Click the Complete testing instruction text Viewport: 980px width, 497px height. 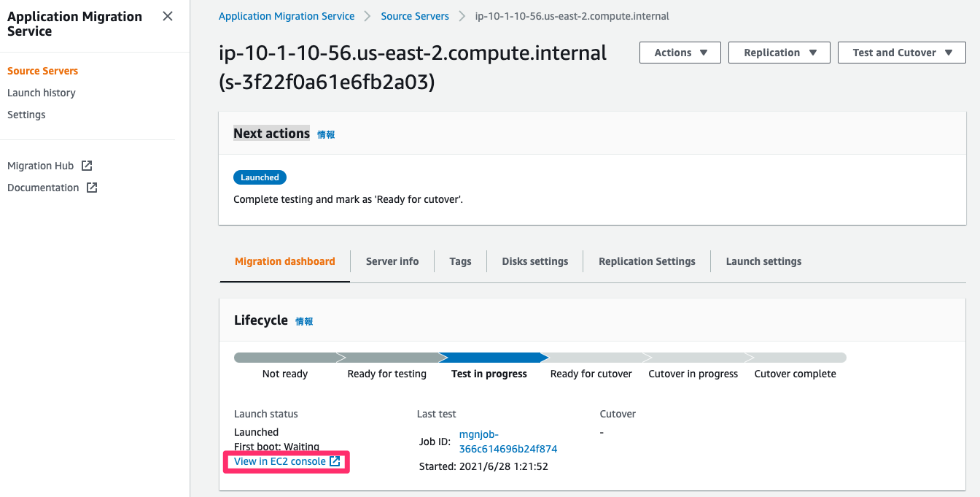tap(349, 199)
